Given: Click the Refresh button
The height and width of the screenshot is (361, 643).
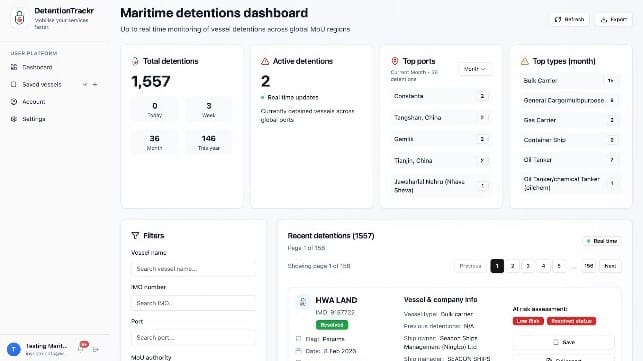Looking at the screenshot, I should pos(569,19).
